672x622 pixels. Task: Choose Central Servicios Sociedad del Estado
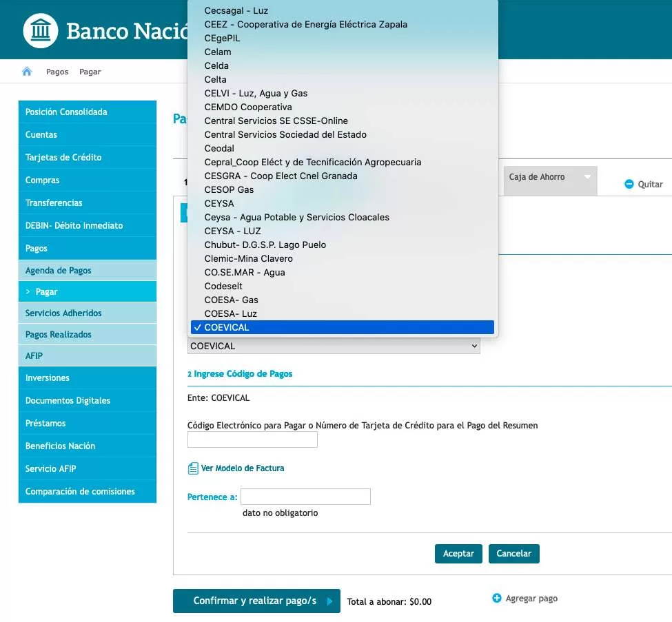point(343,134)
